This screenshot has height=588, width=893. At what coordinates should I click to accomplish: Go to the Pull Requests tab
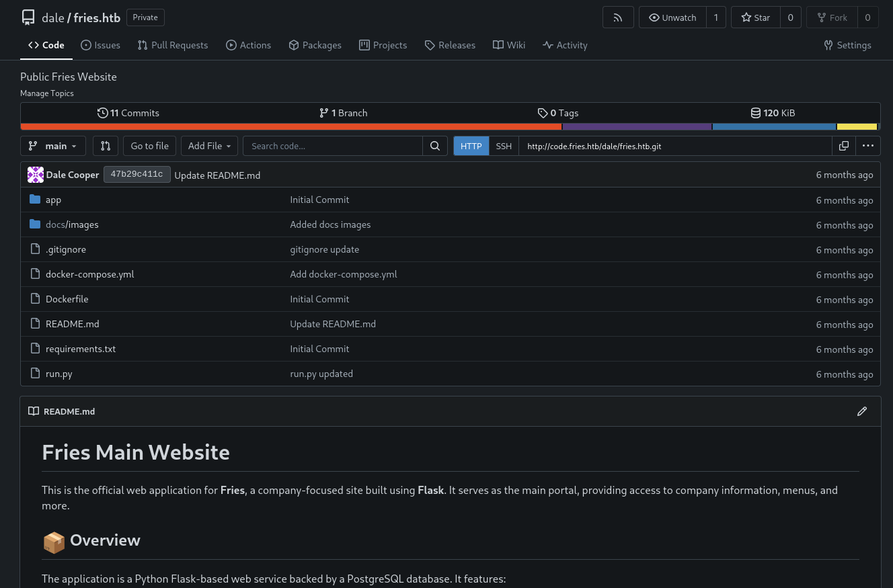[173, 45]
